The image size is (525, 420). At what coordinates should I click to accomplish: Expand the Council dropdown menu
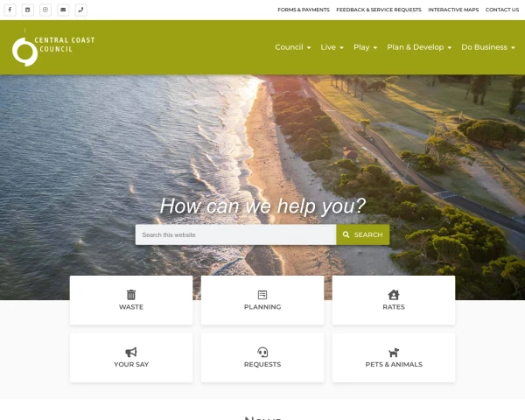point(293,47)
